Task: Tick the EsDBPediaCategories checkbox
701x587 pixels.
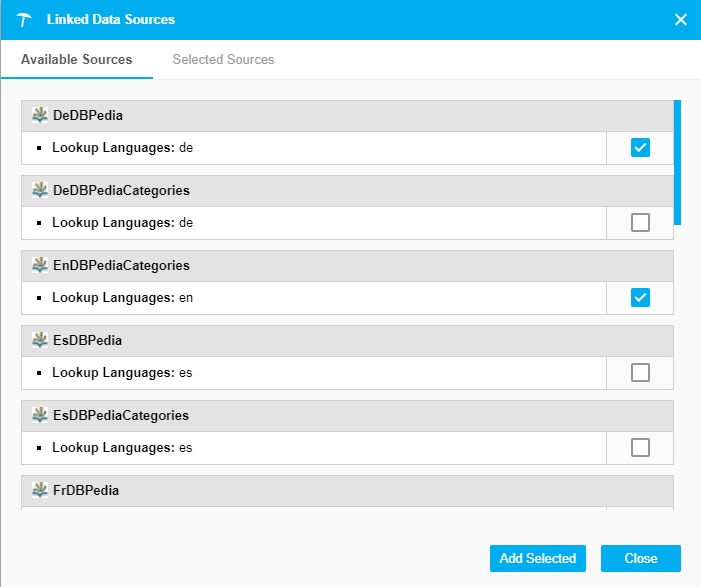Action: pos(640,447)
